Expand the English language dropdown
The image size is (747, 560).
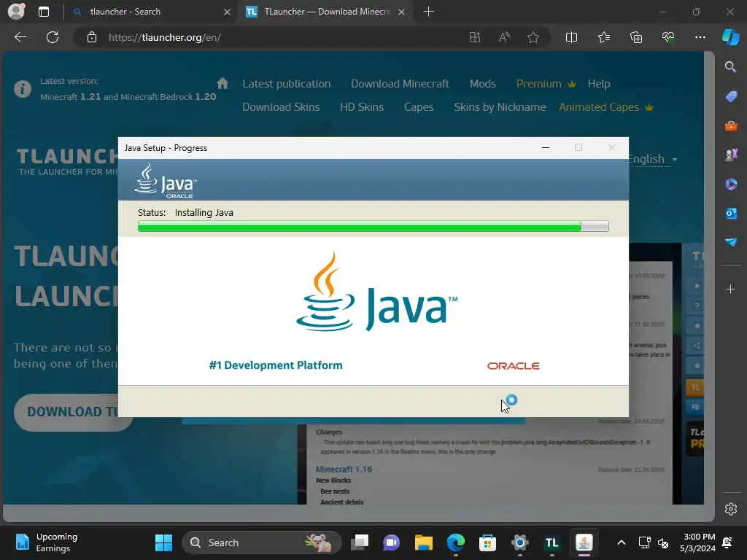(653, 158)
